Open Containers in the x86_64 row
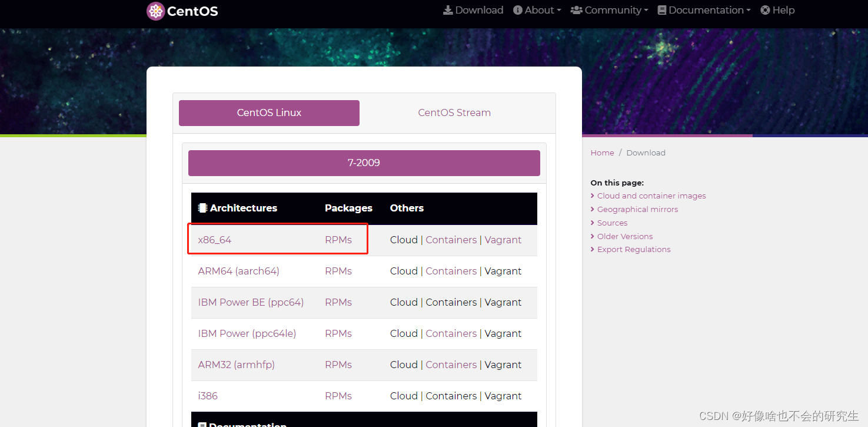This screenshot has height=427, width=868. coord(451,240)
